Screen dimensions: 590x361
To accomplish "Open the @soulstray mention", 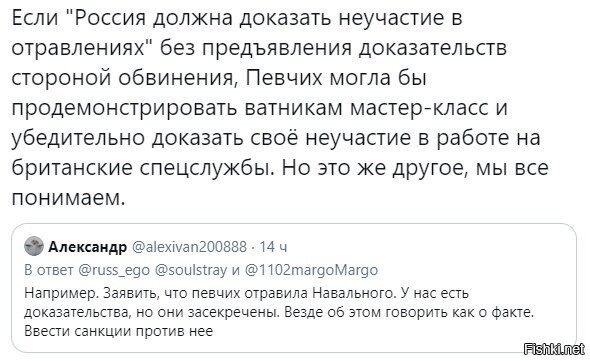I will [191, 270].
